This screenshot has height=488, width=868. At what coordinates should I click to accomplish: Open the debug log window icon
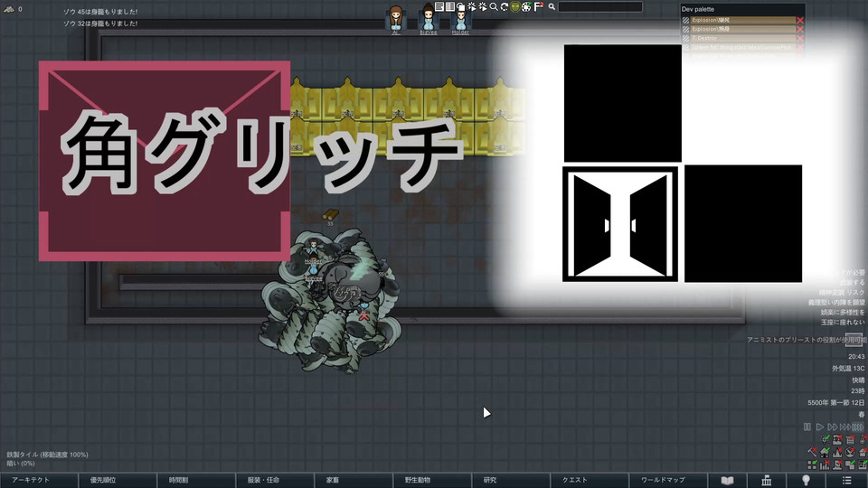pos(439,6)
